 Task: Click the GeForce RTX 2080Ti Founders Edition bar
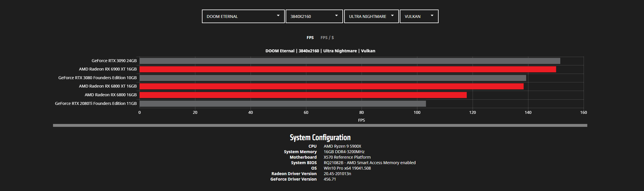click(283, 103)
